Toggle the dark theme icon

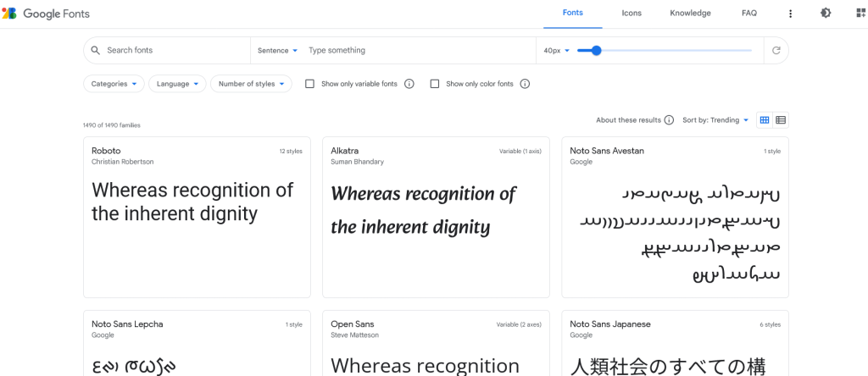tap(826, 14)
